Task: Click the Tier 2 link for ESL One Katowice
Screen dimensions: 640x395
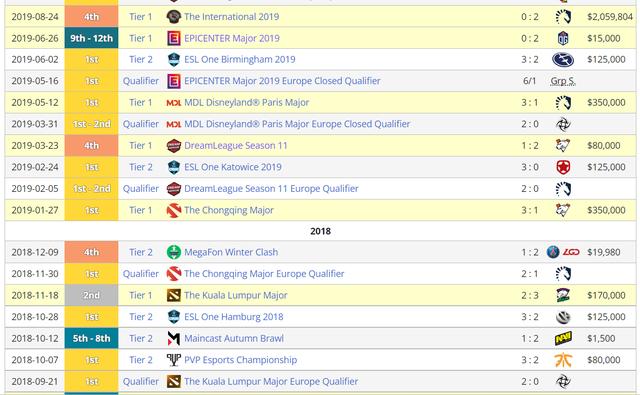Action: (x=141, y=167)
